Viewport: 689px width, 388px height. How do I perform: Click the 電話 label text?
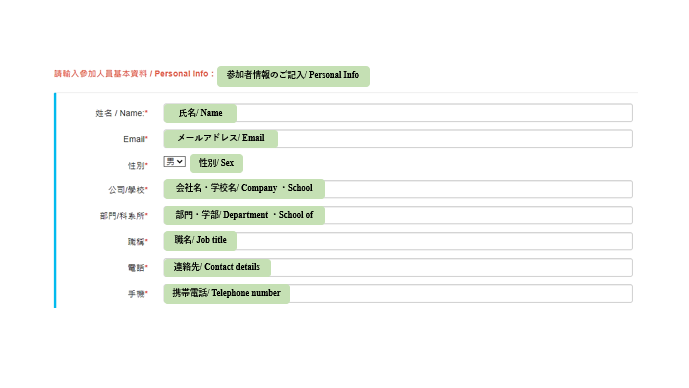138,268
